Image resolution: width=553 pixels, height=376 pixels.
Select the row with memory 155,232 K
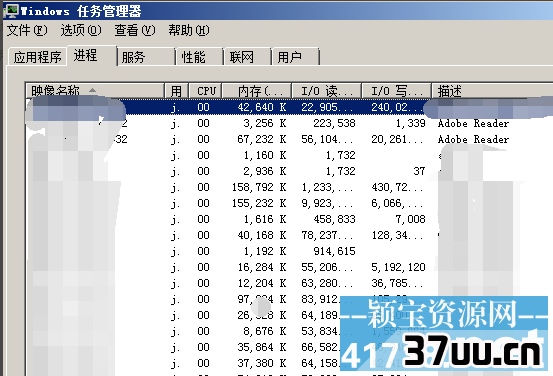click(x=289, y=203)
